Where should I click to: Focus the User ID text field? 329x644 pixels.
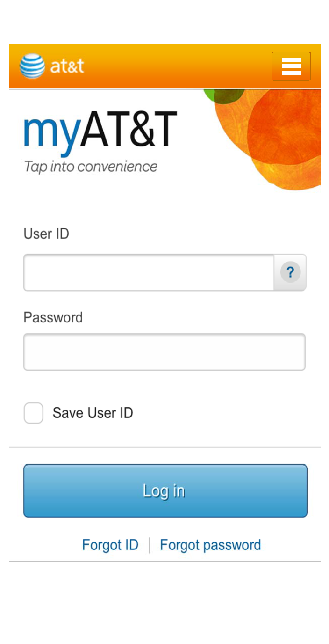(x=149, y=272)
